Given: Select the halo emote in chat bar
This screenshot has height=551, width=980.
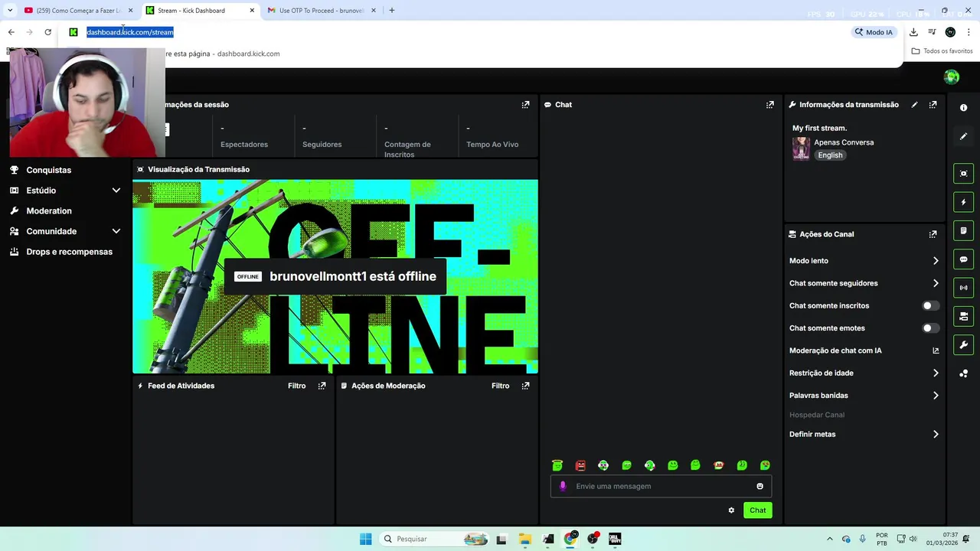Looking at the screenshot, I should click(x=557, y=465).
